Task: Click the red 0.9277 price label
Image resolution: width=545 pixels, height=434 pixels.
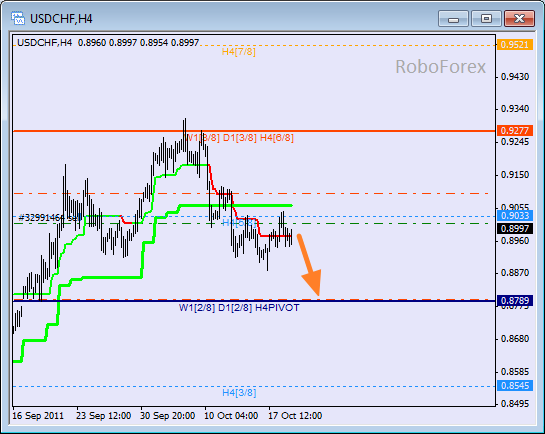Action: point(515,131)
